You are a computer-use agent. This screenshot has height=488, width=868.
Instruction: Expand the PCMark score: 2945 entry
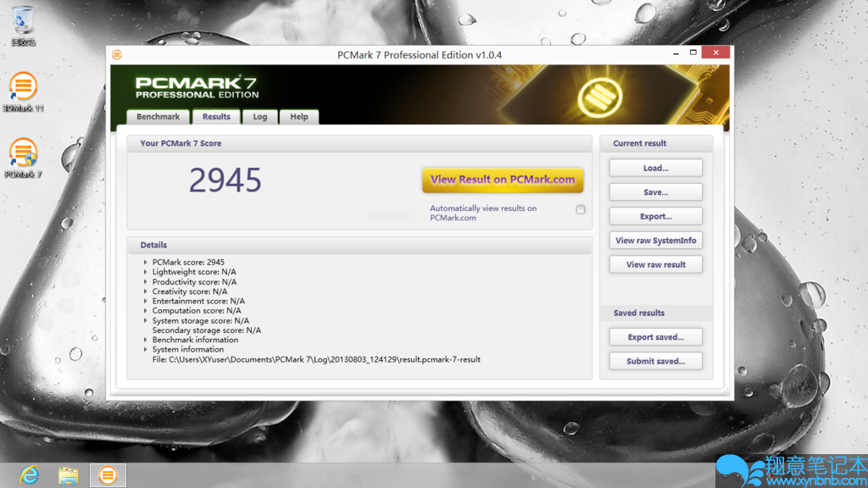click(x=146, y=263)
